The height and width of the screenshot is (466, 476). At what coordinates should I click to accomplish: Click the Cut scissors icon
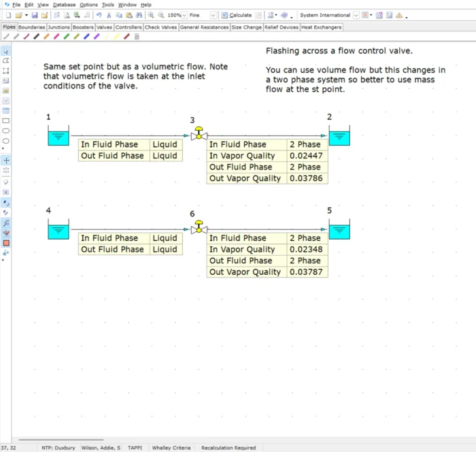coord(109,15)
